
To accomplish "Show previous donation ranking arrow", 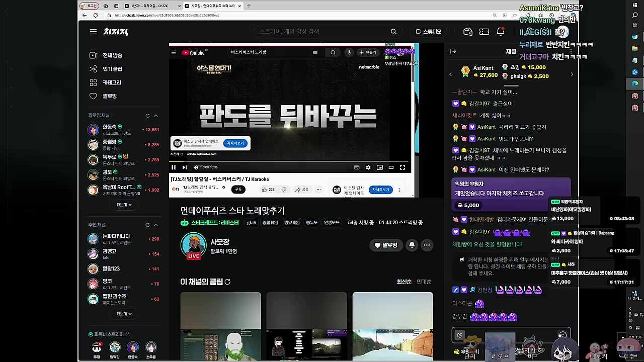I will pos(450,74).
